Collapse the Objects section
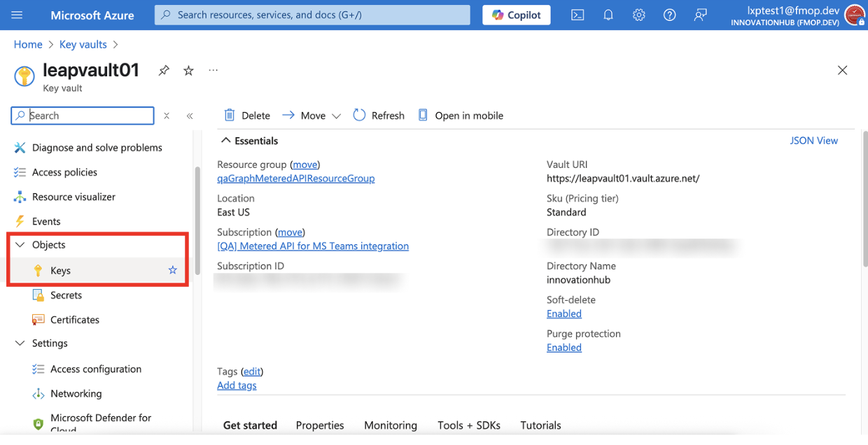The width and height of the screenshot is (868, 445). point(20,245)
